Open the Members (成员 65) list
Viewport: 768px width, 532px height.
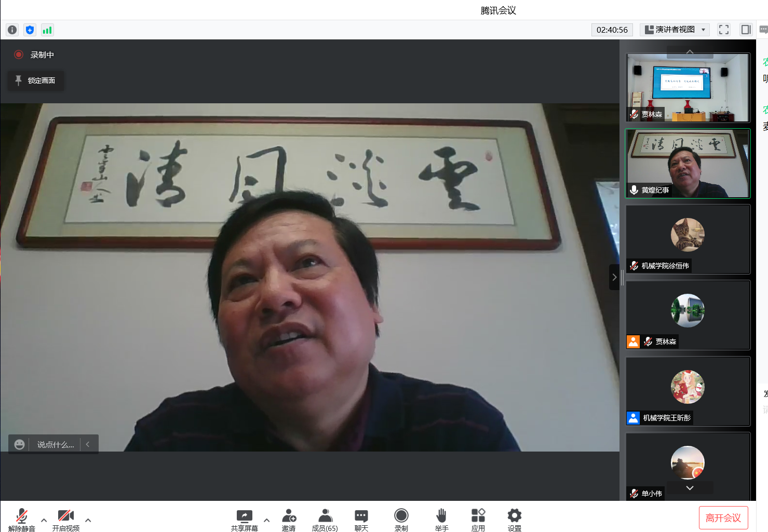[x=325, y=520]
